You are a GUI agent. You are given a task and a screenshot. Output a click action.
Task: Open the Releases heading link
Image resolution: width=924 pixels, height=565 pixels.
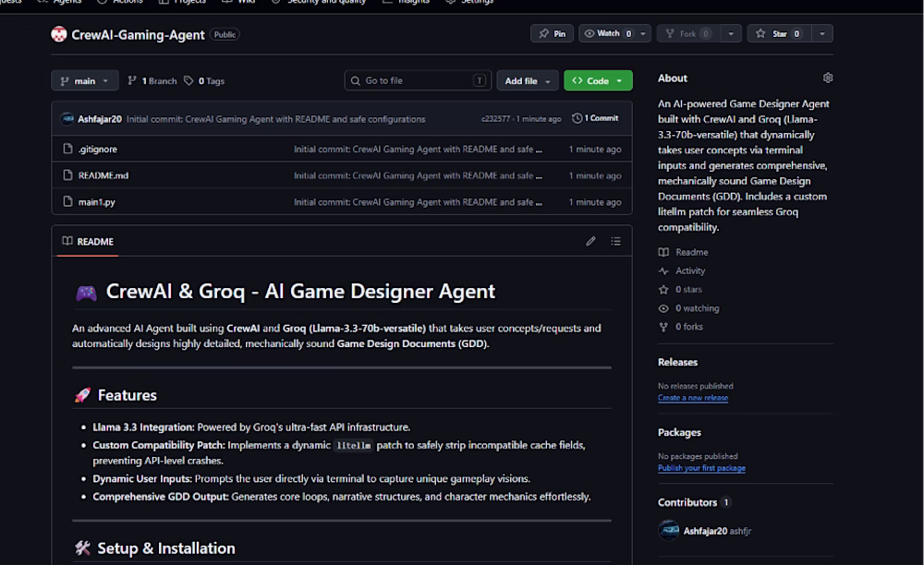(677, 362)
